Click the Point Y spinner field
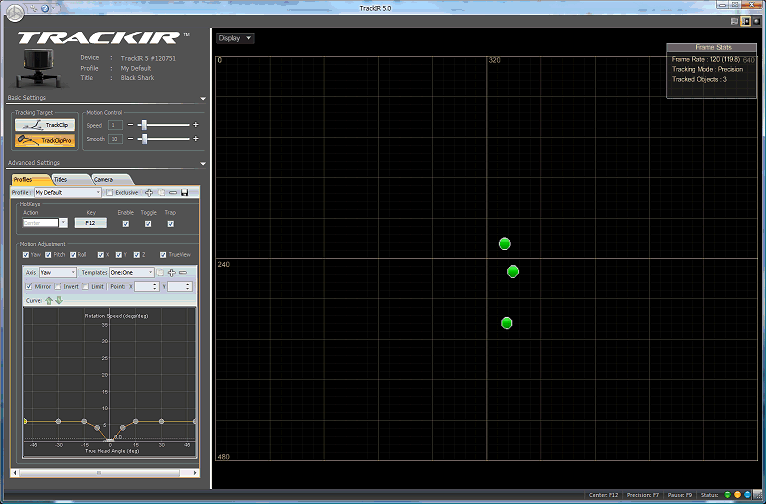Viewport: 766px width, 504px height. click(180, 287)
